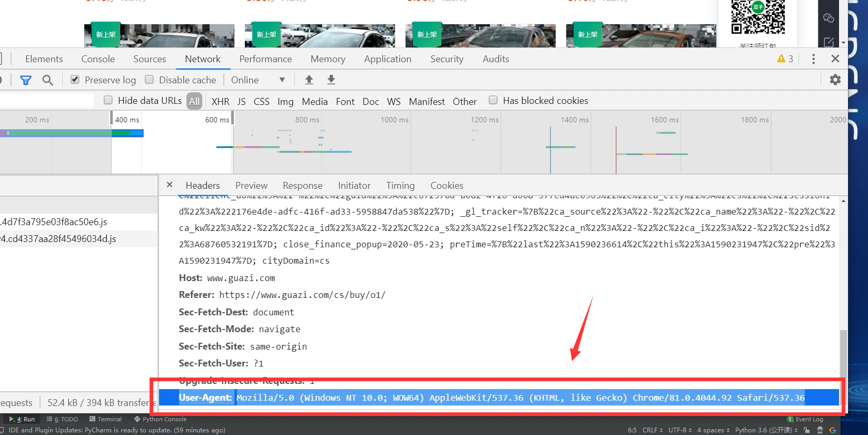Toggle the Preserve log checkbox
This screenshot has height=435, width=868.
coord(75,80)
